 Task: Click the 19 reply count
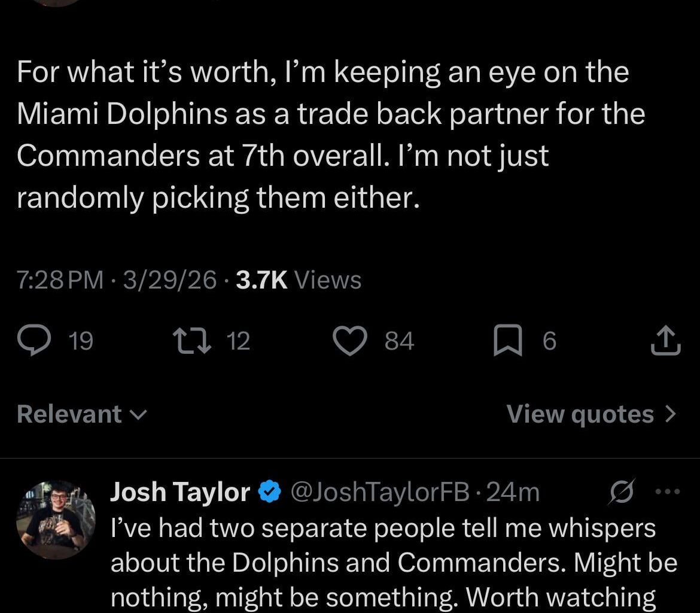80,340
